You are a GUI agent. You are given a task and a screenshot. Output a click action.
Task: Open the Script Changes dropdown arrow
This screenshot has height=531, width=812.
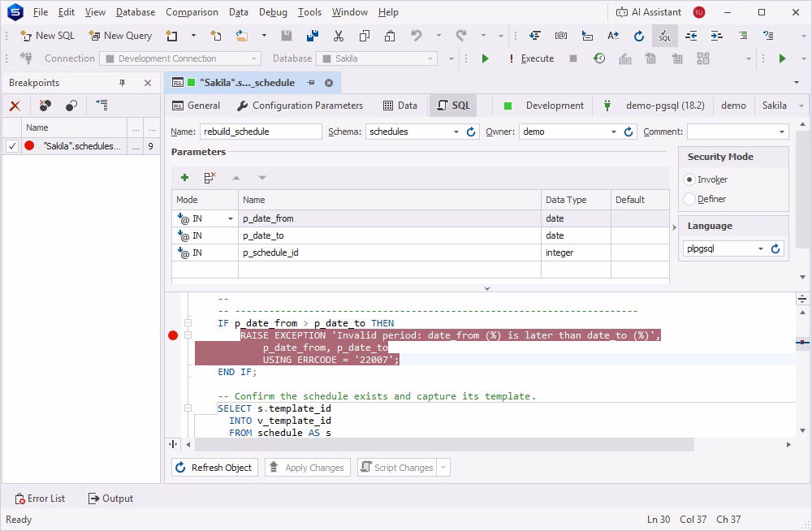click(x=443, y=468)
